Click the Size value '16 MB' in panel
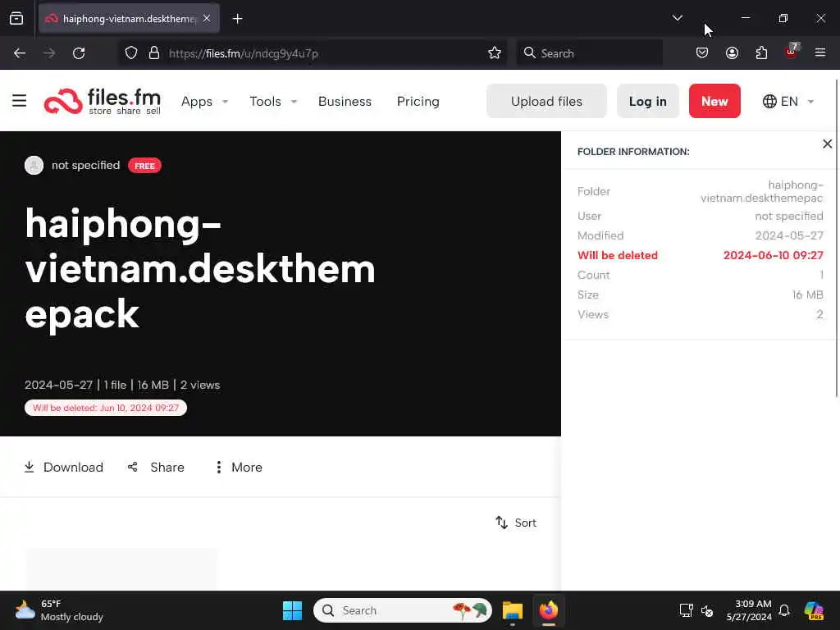 coord(807,294)
